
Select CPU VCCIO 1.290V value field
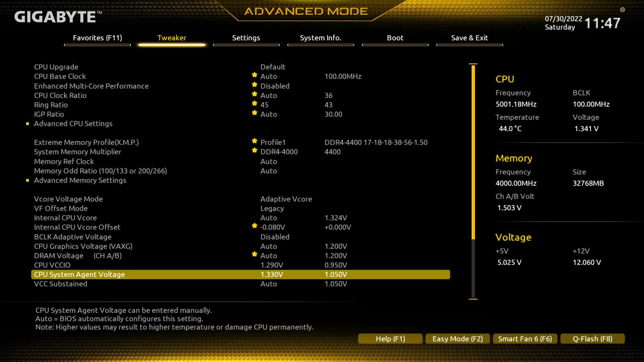(271, 265)
